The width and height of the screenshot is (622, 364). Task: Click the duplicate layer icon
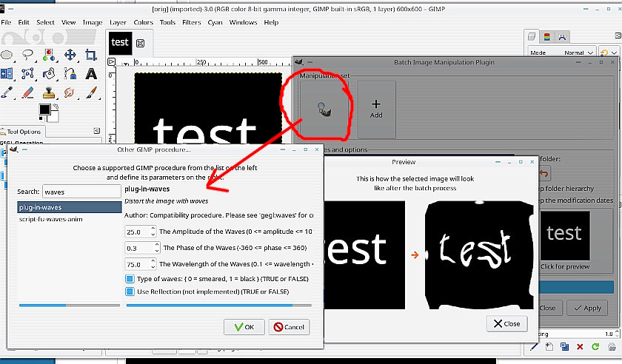(564, 347)
